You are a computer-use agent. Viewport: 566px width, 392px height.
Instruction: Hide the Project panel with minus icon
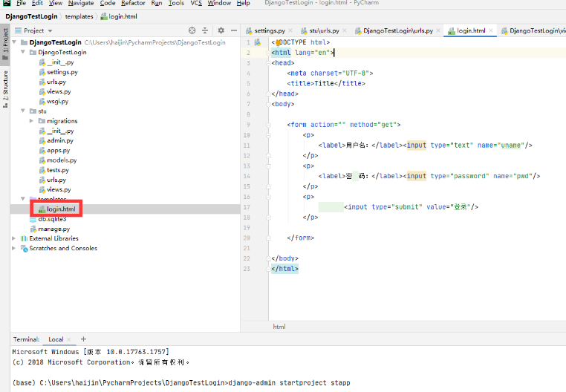pyautogui.click(x=234, y=30)
